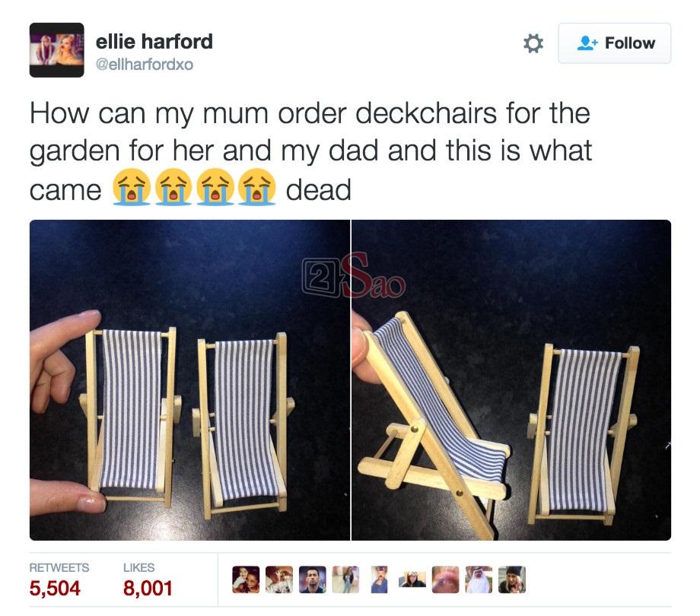
Task: Click the ellie harford display name
Action: [x=154, y=42]
